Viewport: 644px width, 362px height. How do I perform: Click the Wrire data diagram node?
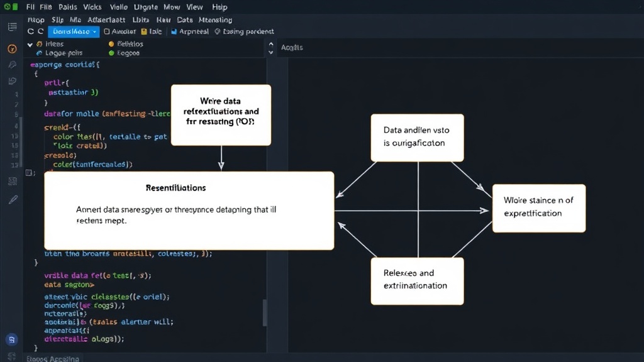[x=221, y=115]
